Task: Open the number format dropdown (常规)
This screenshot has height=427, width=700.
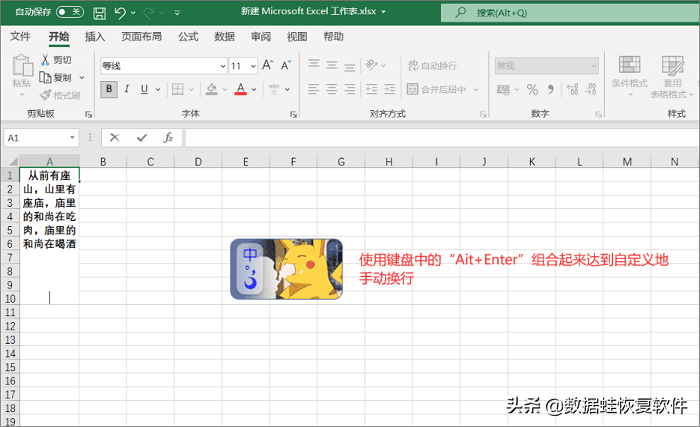Action: tap(594, 66)
